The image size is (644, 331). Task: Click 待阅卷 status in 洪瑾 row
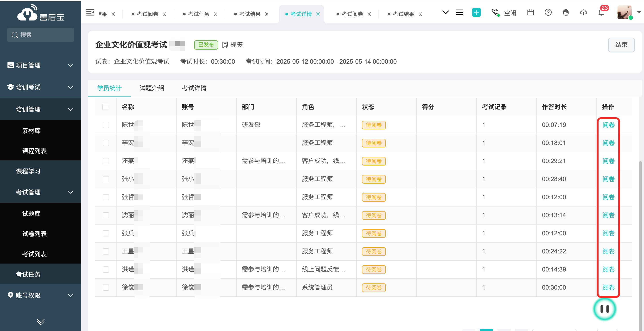point(373,269)
